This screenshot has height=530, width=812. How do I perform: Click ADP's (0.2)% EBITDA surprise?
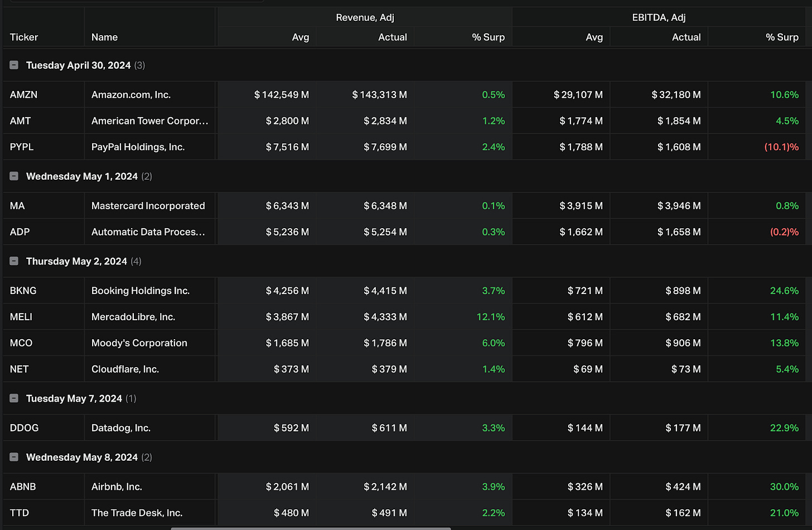coord(784,232)
